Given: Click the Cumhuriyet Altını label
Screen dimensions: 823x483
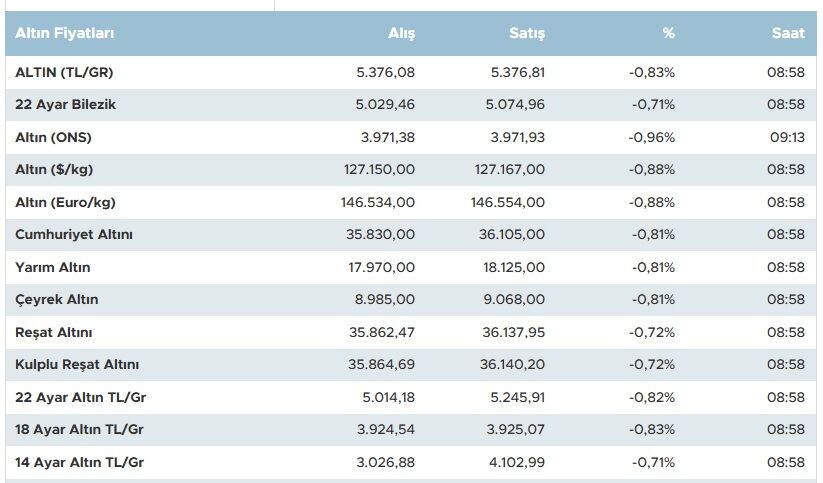Looking at the screenshot, I should tap(74, 235).
